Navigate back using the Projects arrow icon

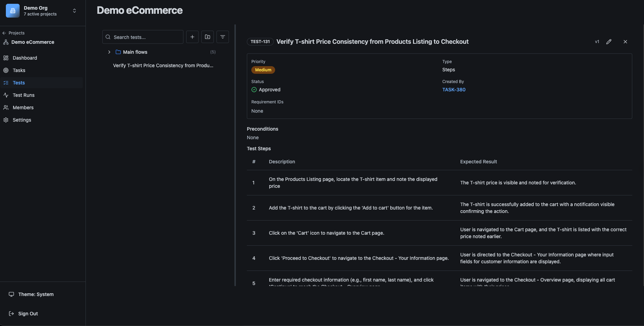(x=4, y=33)
